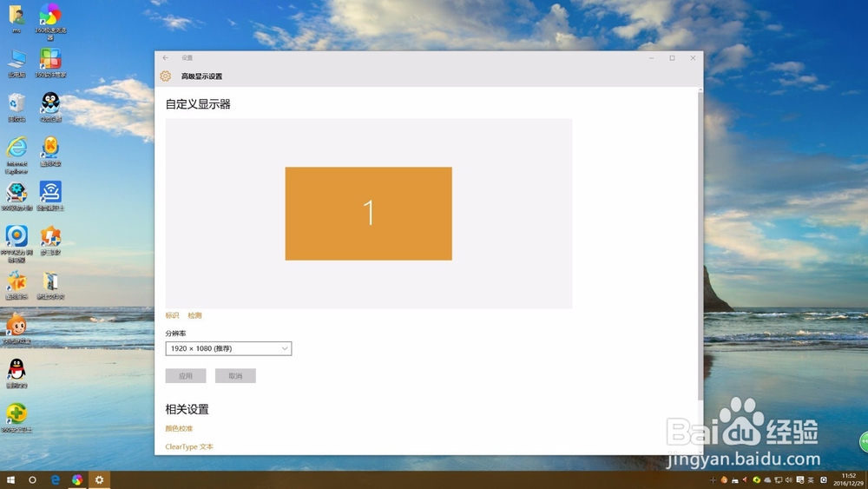Launch Edge from the taskbar
Image resolution: width=868 pixels, height=489 pixels.
pyautogui.click(x=55, y=479)
